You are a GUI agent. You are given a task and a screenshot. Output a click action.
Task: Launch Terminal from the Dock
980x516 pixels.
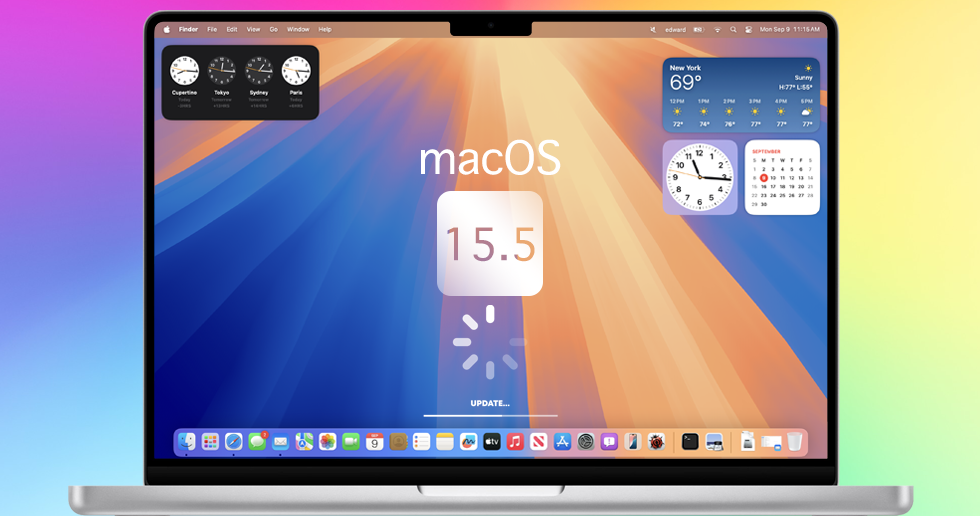[690, 442]
